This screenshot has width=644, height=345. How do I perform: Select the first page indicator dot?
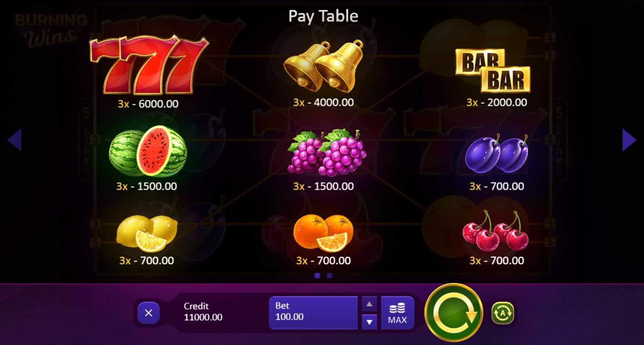point(317,275)
